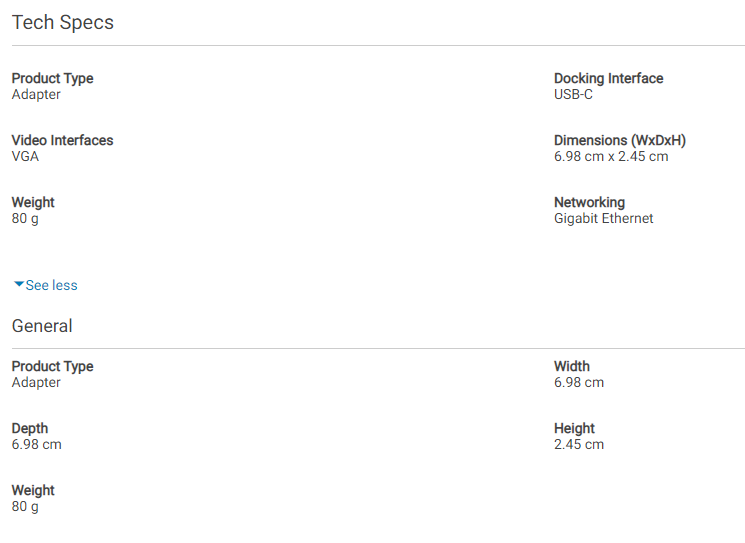Screen dimensions: 745x543
Task: Select the Gigabit Ethernet value
Action: [603, 219]
